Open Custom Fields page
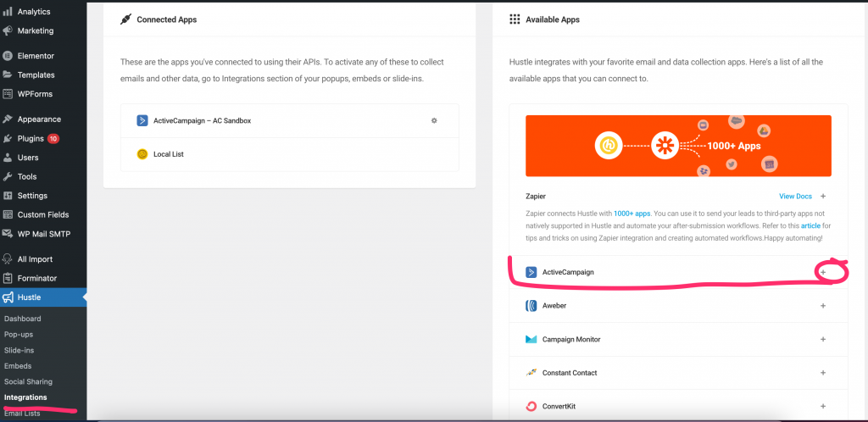 click(x=43, y=214)
